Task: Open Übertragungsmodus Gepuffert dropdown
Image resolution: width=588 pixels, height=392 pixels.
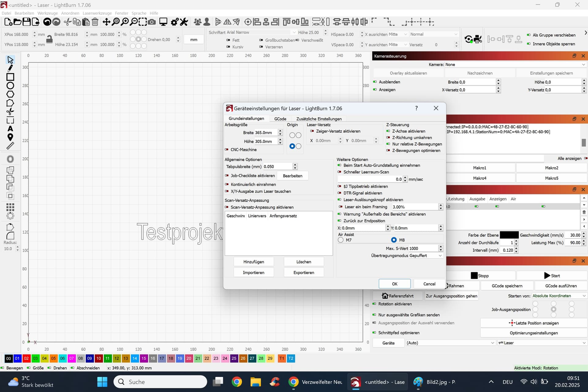Action: point(426,256)
